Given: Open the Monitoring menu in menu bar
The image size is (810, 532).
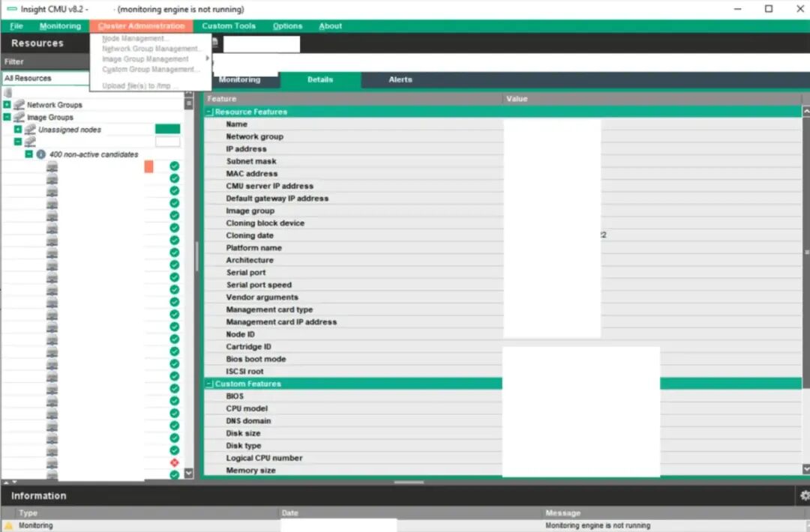Looking at the screenshot, I should [61, 25].
